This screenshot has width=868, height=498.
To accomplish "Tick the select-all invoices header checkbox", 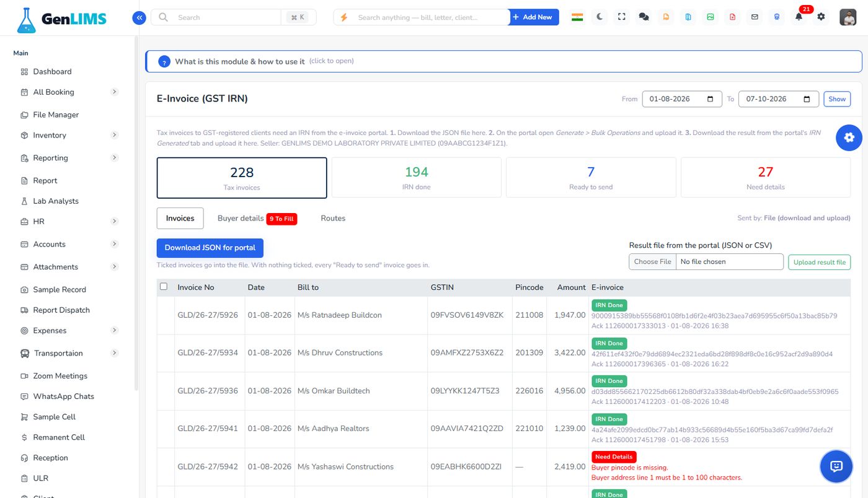I will pos(164,286).
